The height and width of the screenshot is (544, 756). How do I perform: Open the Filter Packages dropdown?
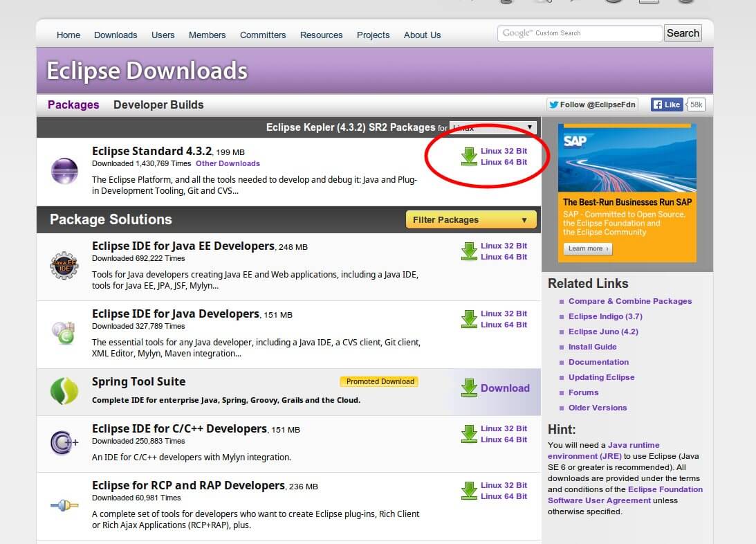[471, 219]
